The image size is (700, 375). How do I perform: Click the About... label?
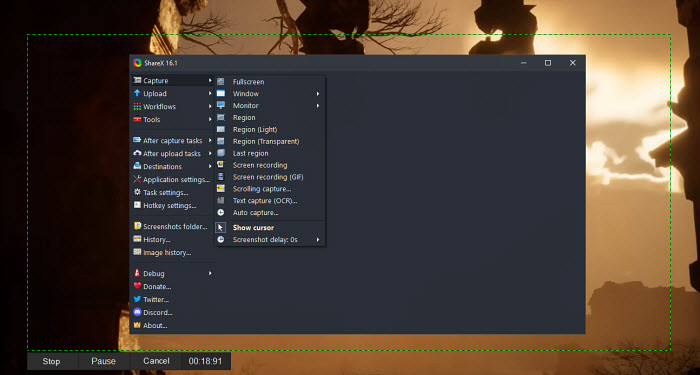[155, 325]
